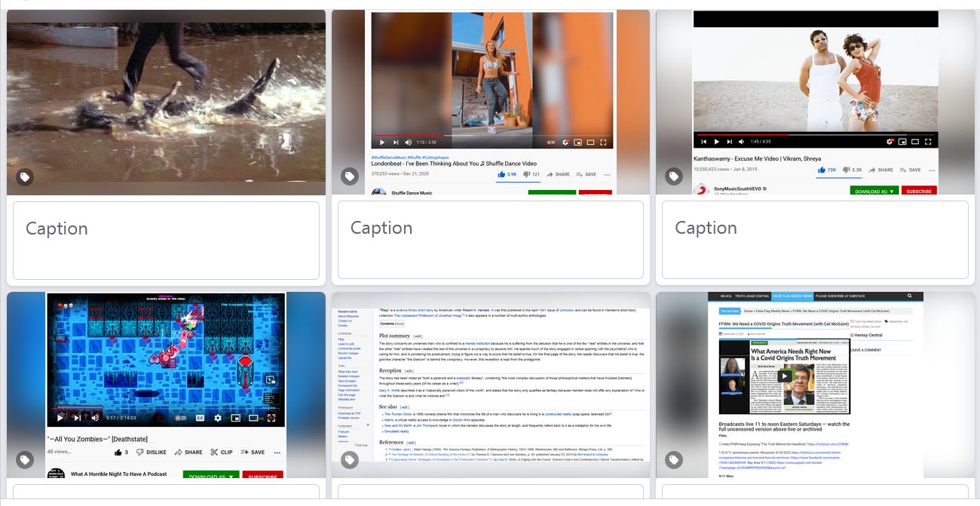Click SAVE in All You Zombies screenshot
Image resolution: width=980 pixels, height=506 pixels.
(x=253, y=452)
